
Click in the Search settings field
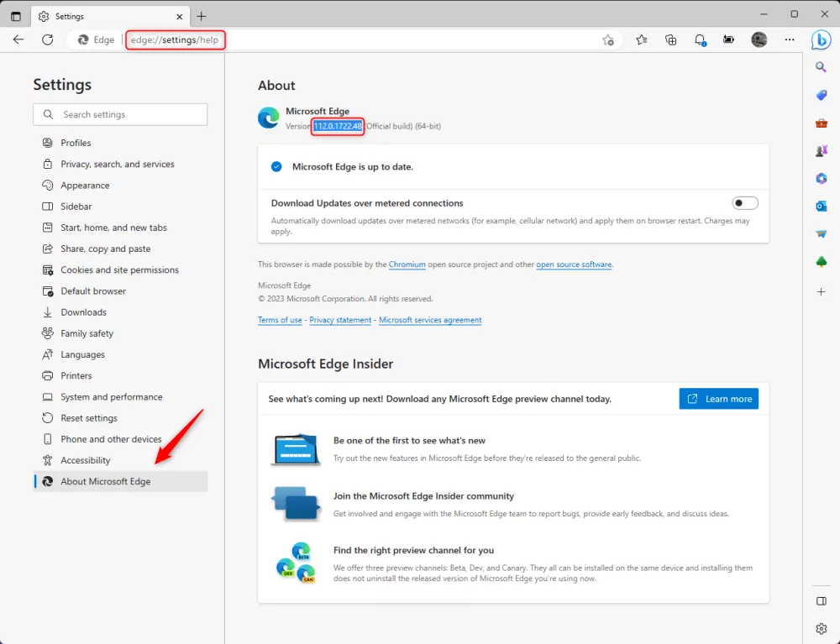click(120, 114)
